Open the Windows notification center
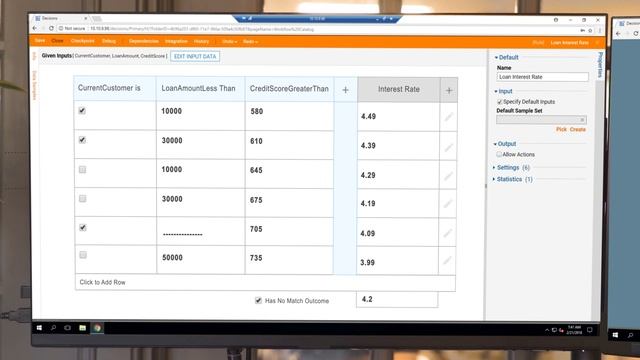 pos(589,330)
